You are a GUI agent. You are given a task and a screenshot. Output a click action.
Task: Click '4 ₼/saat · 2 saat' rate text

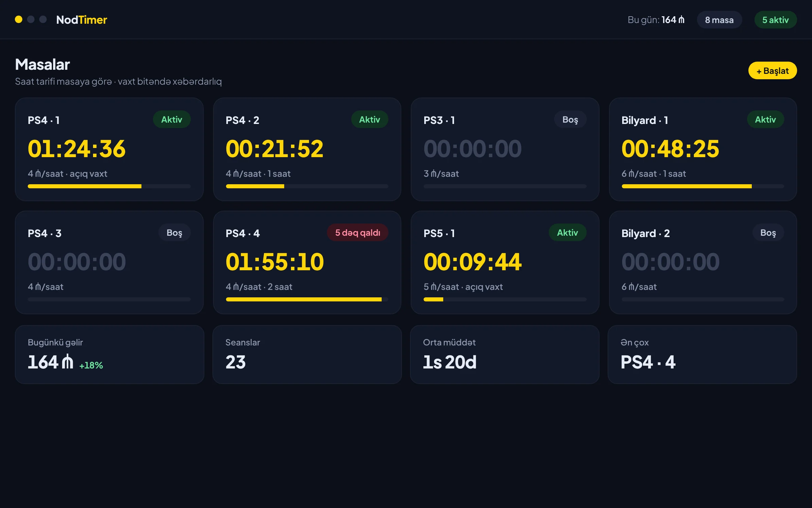coord(259,287)
